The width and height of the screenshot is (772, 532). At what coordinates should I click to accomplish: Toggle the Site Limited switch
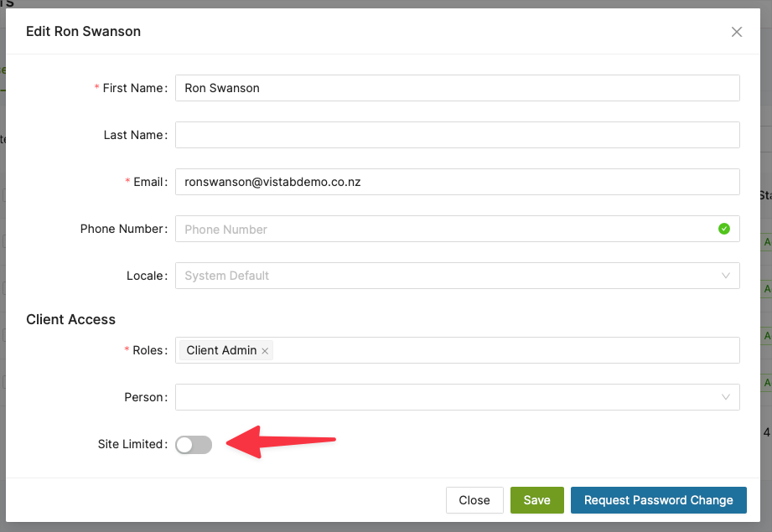194,445
